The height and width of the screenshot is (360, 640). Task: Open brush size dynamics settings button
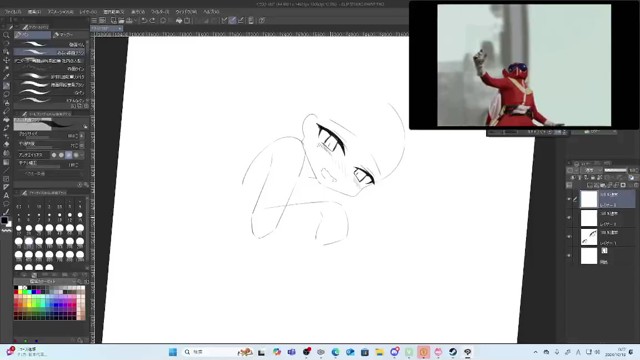pos(82,136)
